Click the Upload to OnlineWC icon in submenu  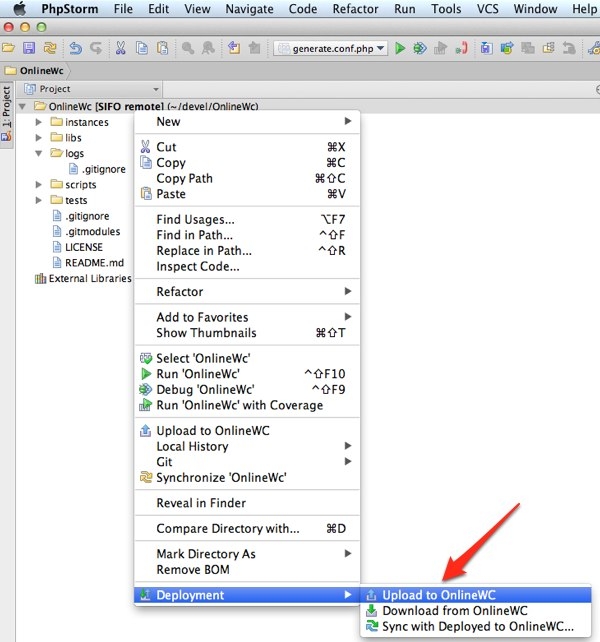point(371,595)
